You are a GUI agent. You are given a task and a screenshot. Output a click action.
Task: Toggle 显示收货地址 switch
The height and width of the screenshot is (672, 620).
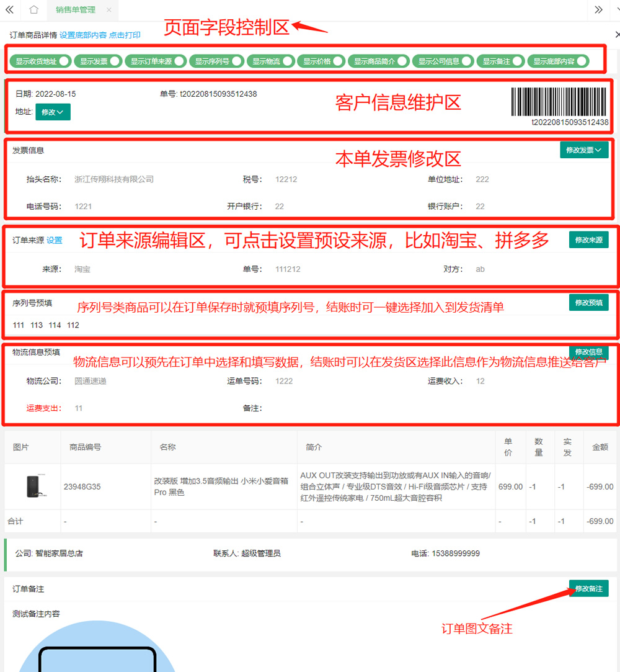(x=40, y=61)
